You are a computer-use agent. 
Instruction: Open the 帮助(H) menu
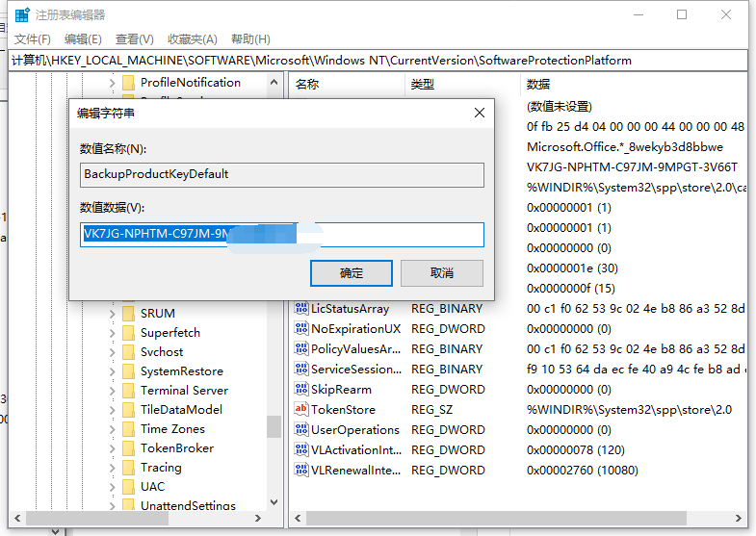tap(250, 39)
